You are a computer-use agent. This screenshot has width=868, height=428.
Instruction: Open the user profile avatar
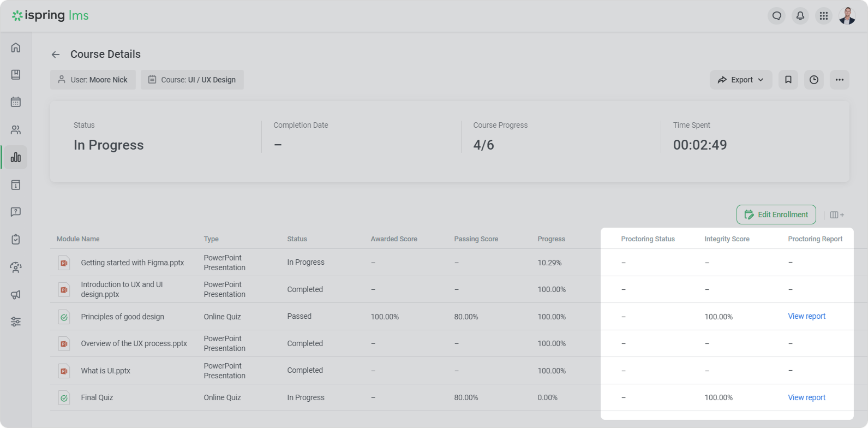(847, 16)
